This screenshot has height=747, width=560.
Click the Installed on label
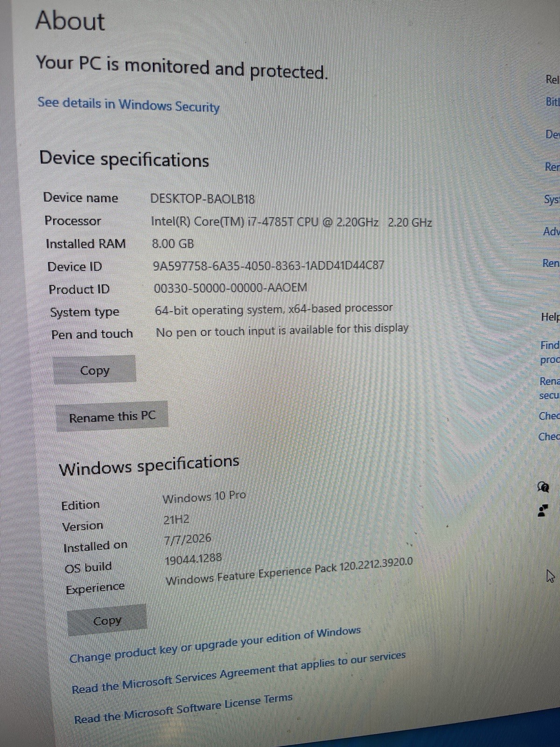point(95,546)
